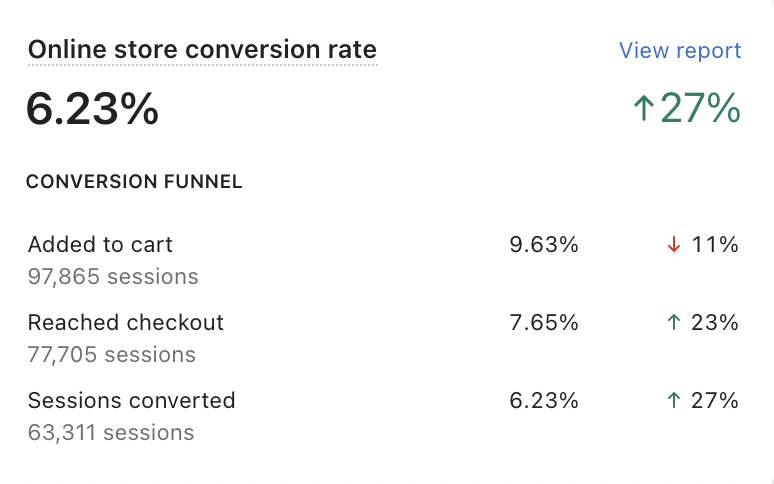Select the Reached checkout funnel label
This screenshot has width=774, height=484.
tap(126, 322)
